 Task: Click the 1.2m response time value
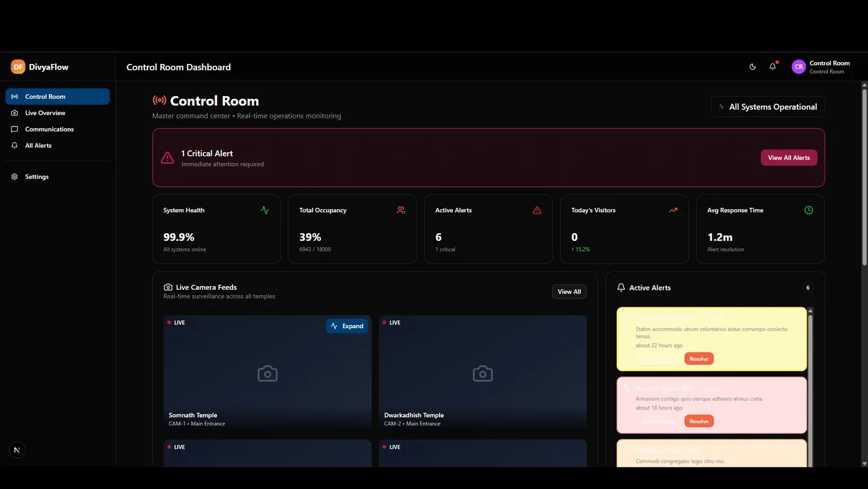(720, 237)
